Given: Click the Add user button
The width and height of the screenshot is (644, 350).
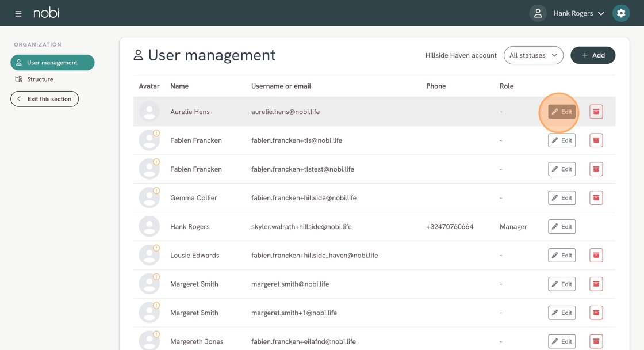Looking at the screenshot, I should pyautogui.click(x=592, y=55).
